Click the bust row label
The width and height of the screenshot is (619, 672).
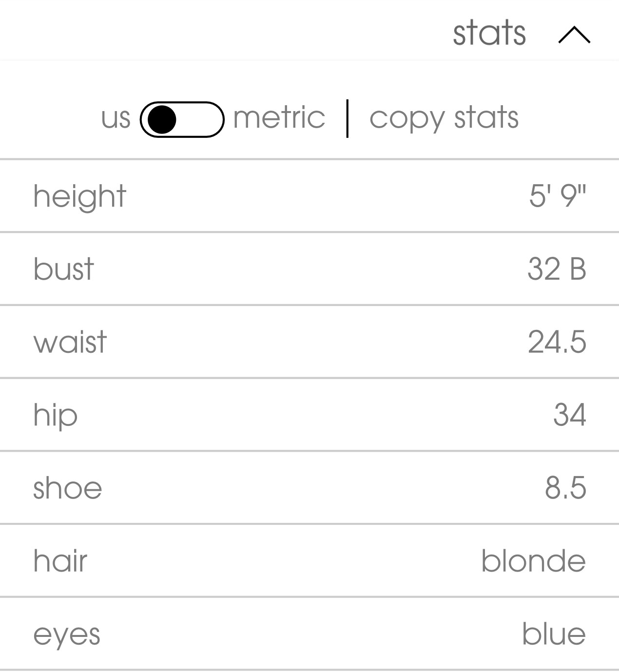click(63, 269)
